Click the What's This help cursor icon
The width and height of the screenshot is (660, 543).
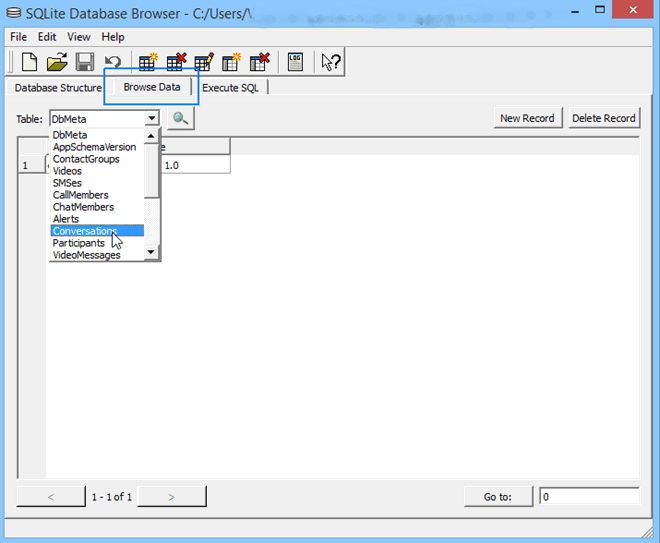330,62
